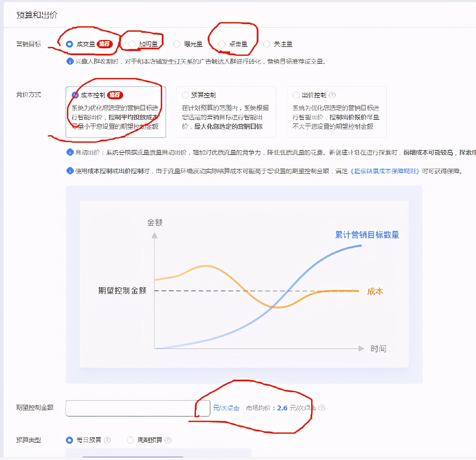476x460 pixels.
Task: Click the 预算控制 description text in its card
Action: click(225, 117)
